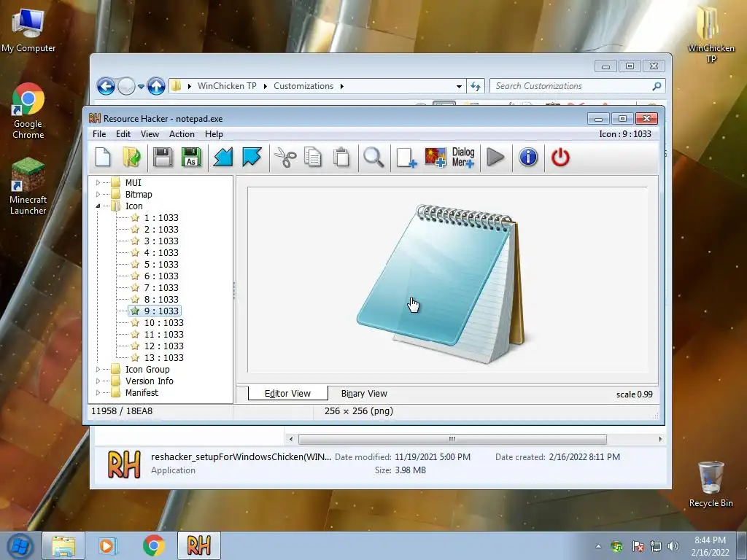Click Customizations in the address bar breadcrumb

(303, 86)
